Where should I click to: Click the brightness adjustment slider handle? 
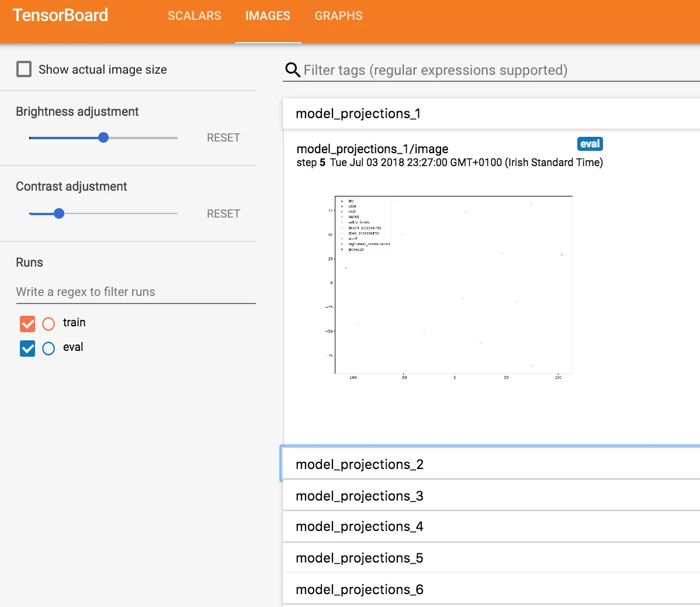(103, 137)
